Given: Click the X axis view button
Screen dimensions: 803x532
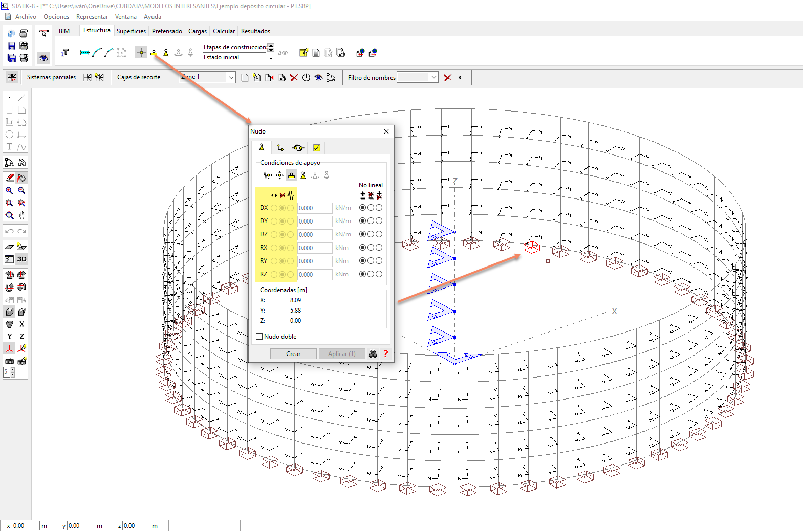Looking at the screenshot, I should pyautogui.click(x=21, y=324).
